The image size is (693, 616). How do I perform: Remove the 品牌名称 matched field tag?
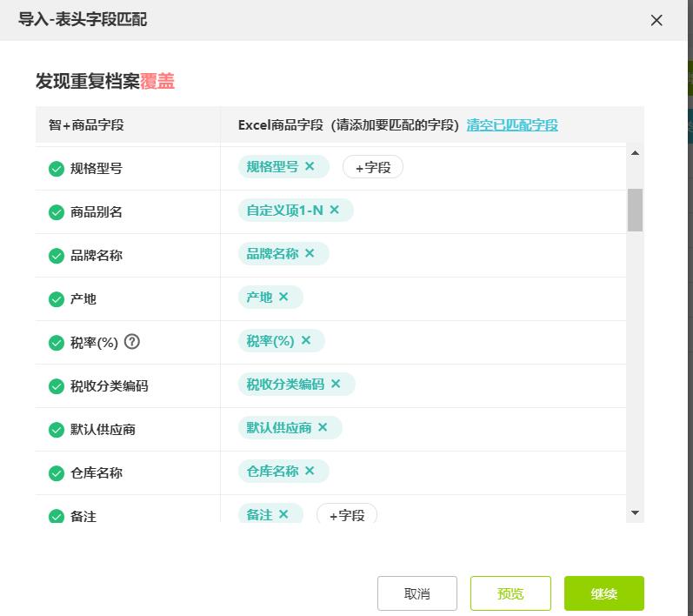pos(310,253)
